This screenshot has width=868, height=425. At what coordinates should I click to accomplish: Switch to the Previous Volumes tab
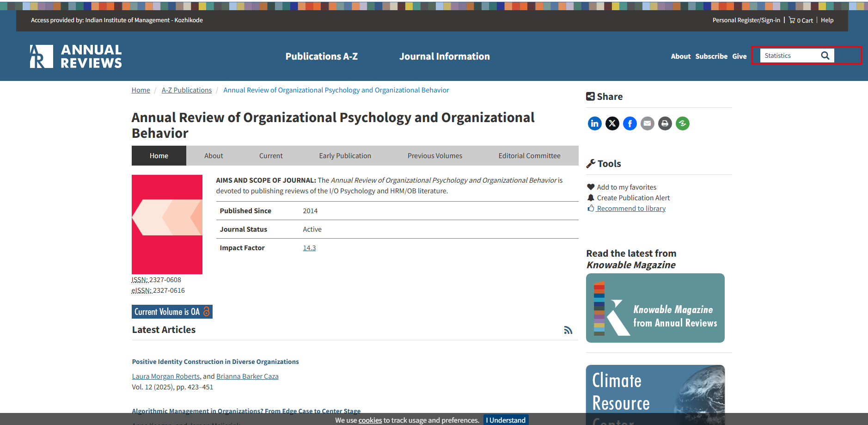[434, 156]
